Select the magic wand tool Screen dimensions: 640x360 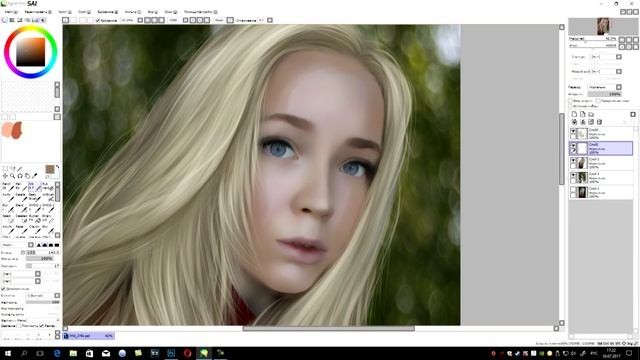click(20, 169)
